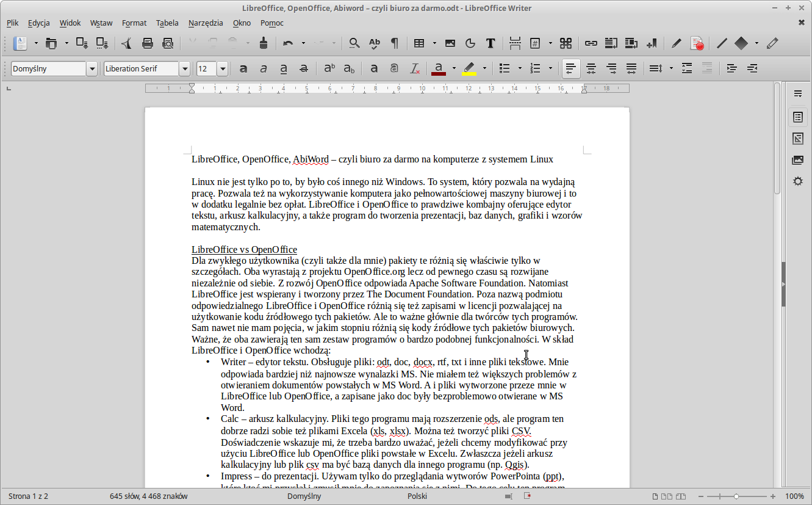
Task: Click the Show Draw Functions pencil icon
Action: pos(772,43)
